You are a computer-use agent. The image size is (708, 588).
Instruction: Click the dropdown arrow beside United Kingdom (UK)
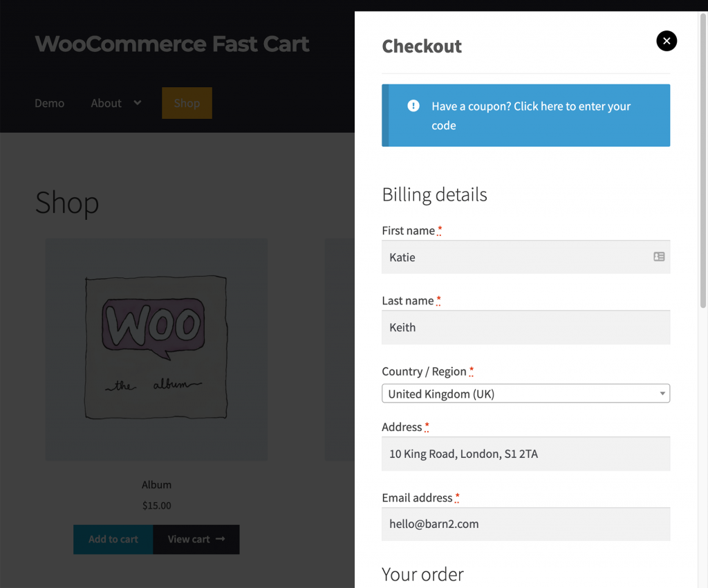(662, 394)
